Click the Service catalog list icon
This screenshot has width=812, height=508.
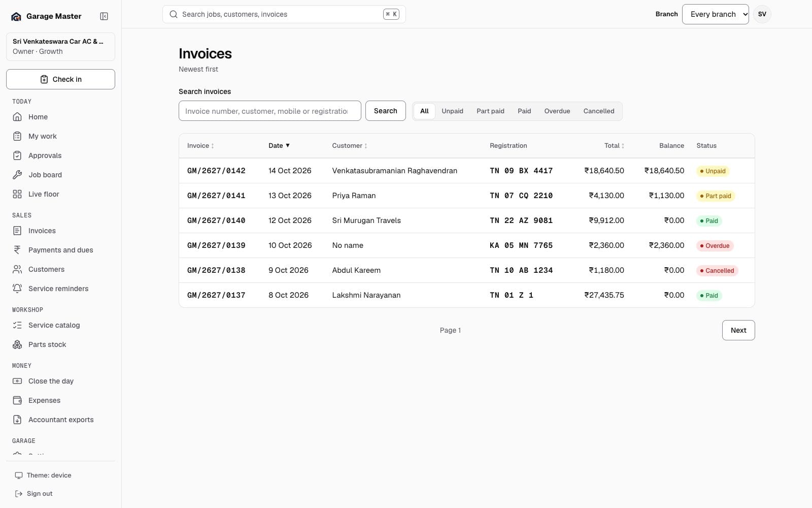point(17,325)
